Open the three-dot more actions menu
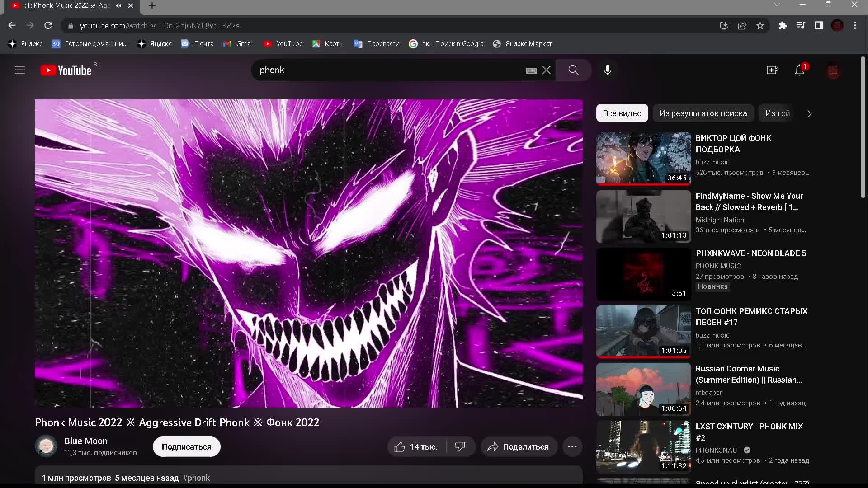This screenshot has height=488, width=868. pos(572,447)
